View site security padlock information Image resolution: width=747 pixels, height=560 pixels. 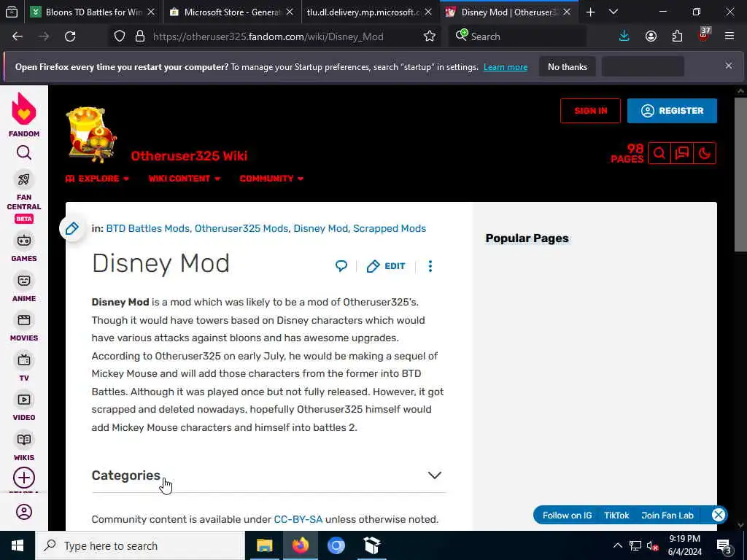(x=139, y=36)
